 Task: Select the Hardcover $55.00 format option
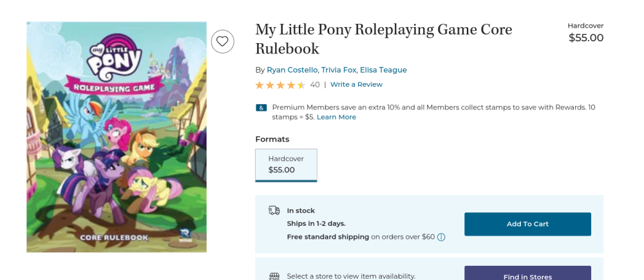click(286, 165)
